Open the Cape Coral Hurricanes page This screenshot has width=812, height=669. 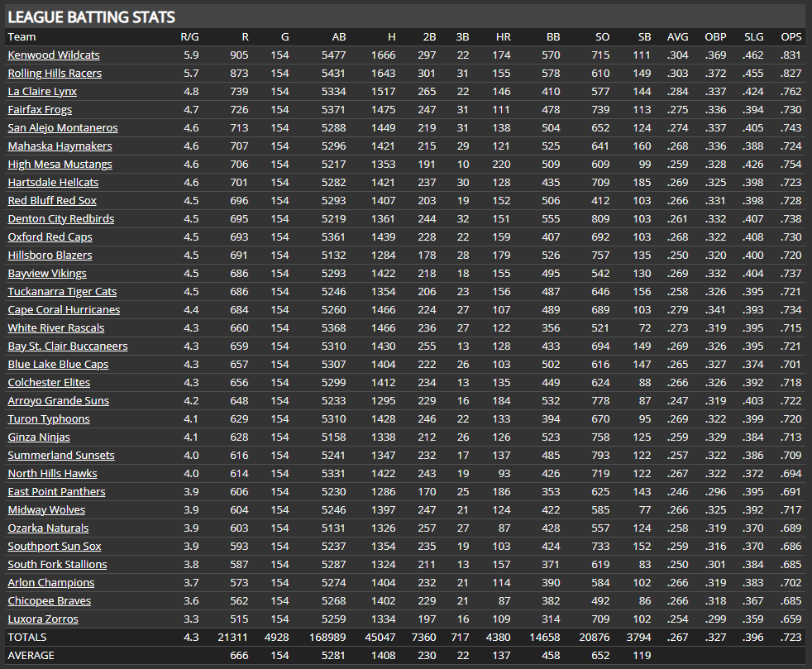[63, 309]
